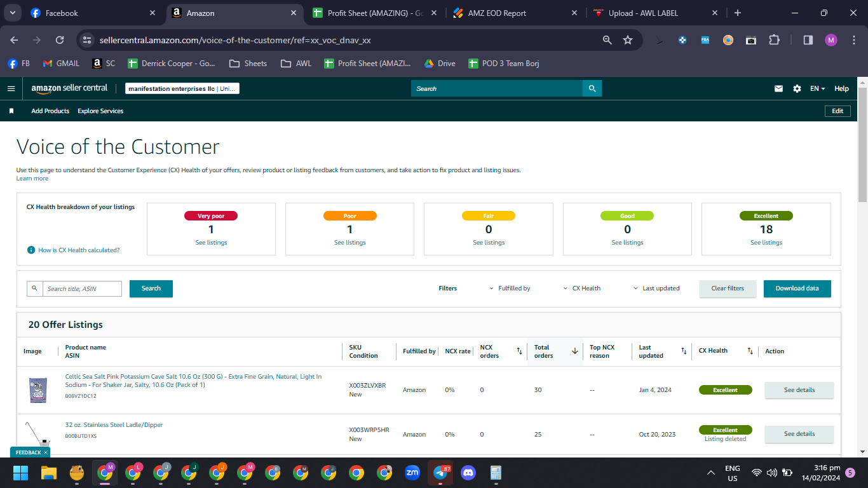Sort listings by Last updated
868x488 pixels.
click(x=684, y=351)
